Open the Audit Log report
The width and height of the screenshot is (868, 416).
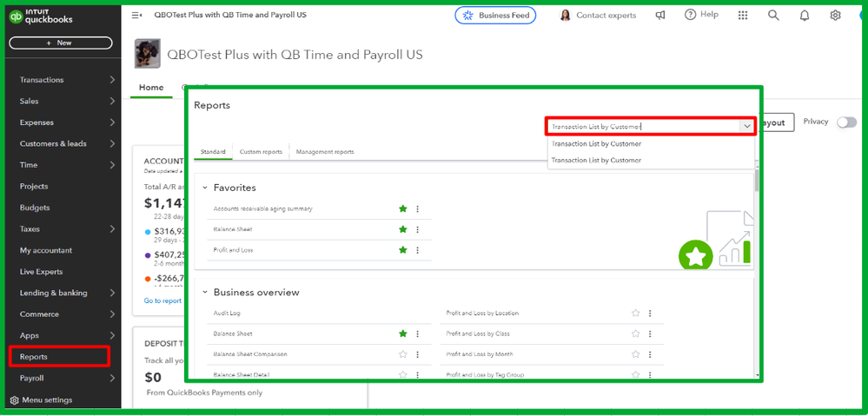[227, 314]
